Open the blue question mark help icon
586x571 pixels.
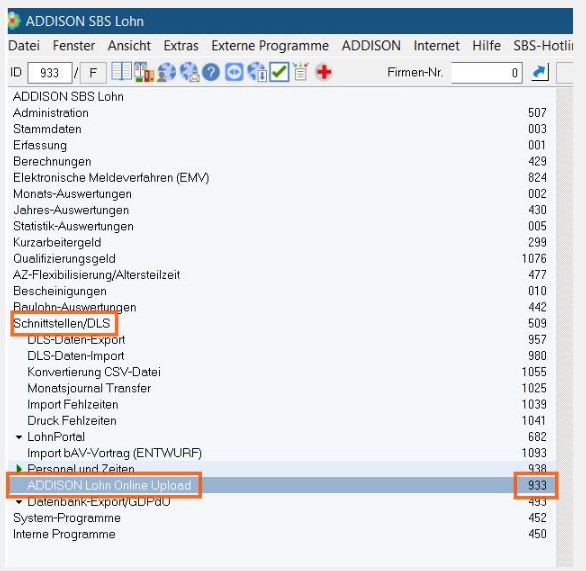211,72
